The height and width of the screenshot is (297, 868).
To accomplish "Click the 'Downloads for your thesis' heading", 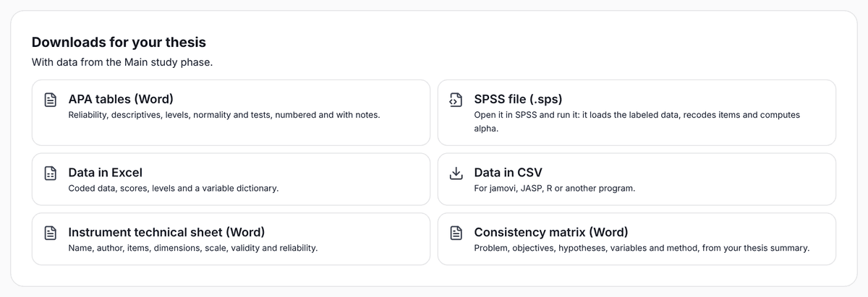I will [x=119, y=43].
